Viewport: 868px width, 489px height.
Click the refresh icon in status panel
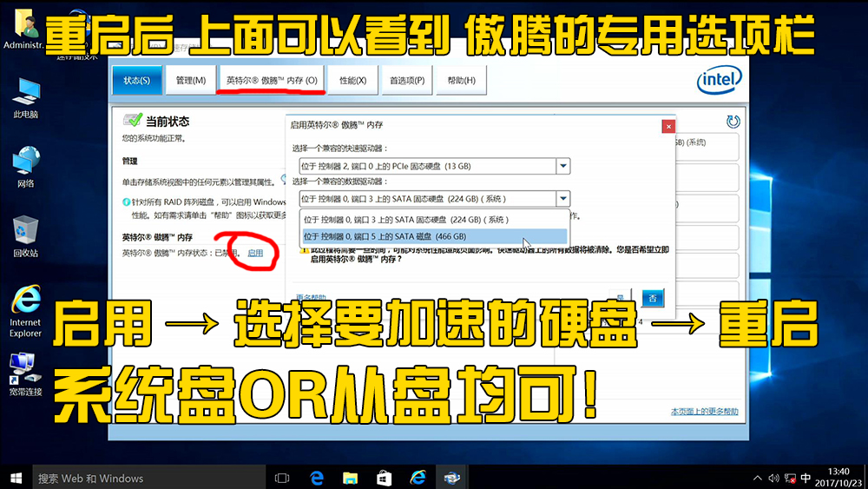pyautogui.click(x=733, y=122)
